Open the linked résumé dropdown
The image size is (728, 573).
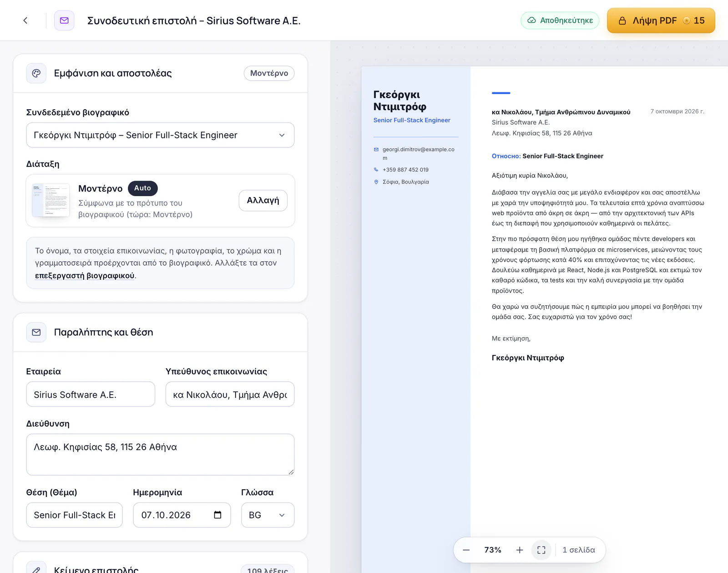tap(160, 135)
